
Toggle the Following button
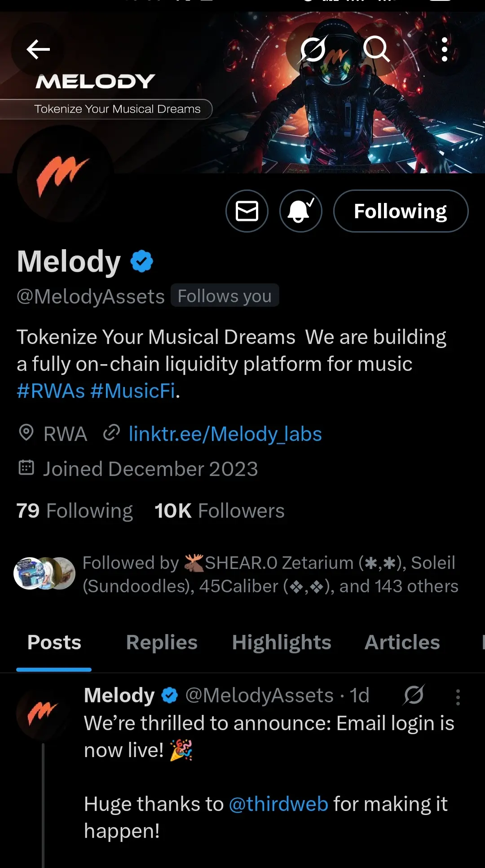[401, 211]
